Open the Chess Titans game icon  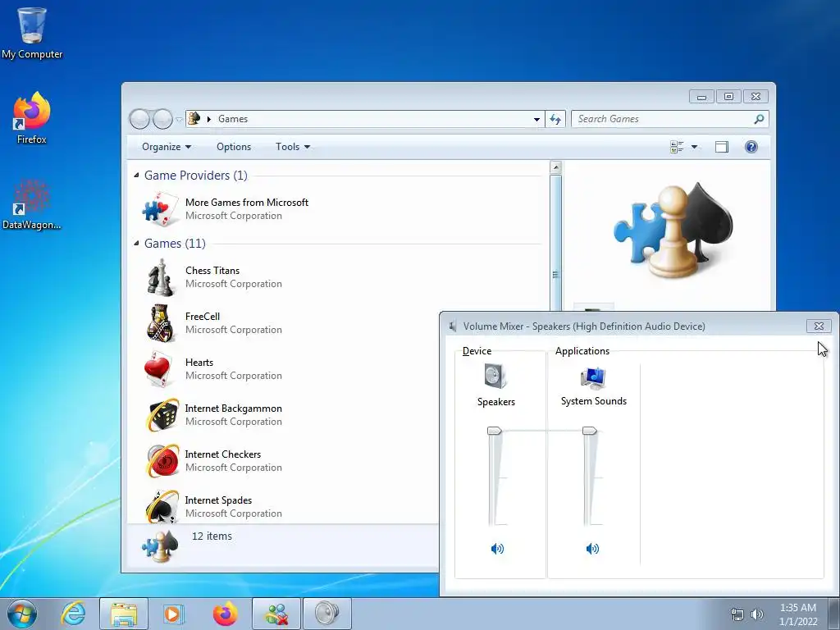coord(160,277)
